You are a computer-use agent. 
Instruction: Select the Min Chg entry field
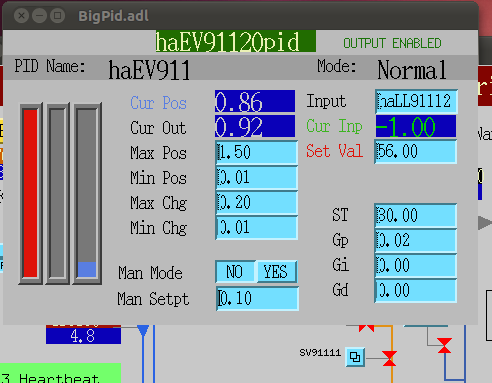(256, 227)
